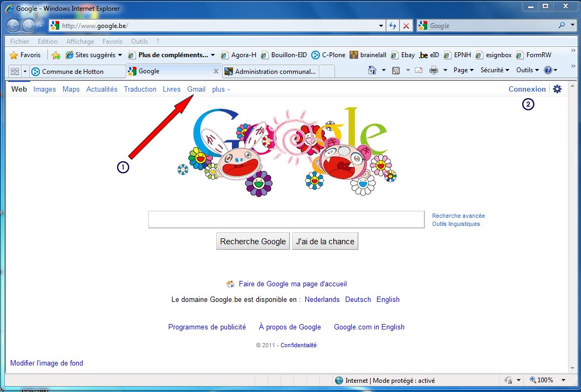The height and width of the screenshot is (392, 581).
Task: Open search provider dropdown arrow
Action: tap(572, 25)
